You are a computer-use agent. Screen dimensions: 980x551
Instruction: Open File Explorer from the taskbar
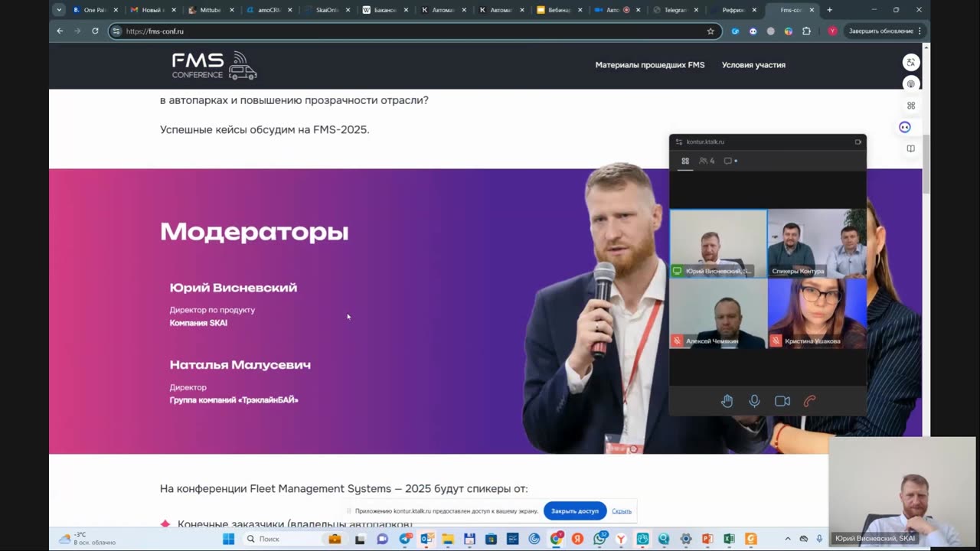(448, 539)
